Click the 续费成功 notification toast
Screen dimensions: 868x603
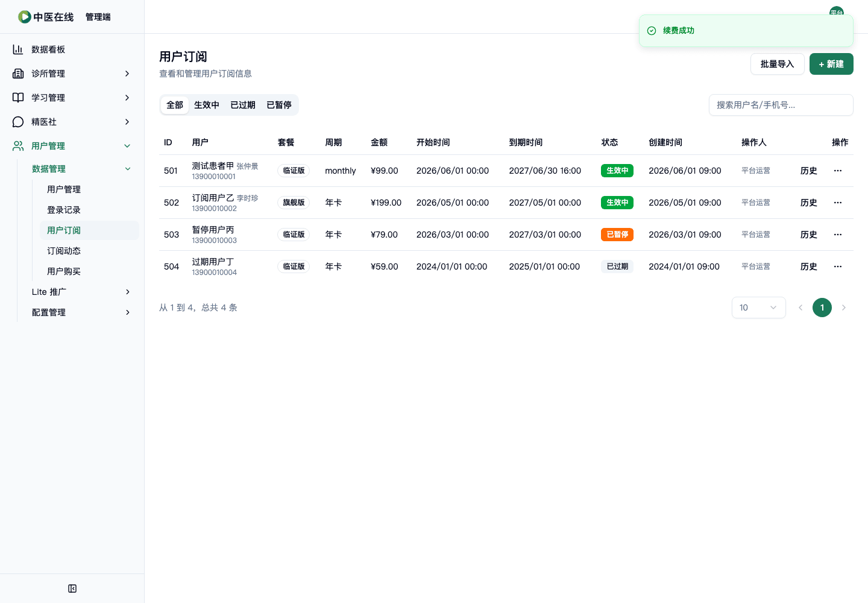[746, 31]
